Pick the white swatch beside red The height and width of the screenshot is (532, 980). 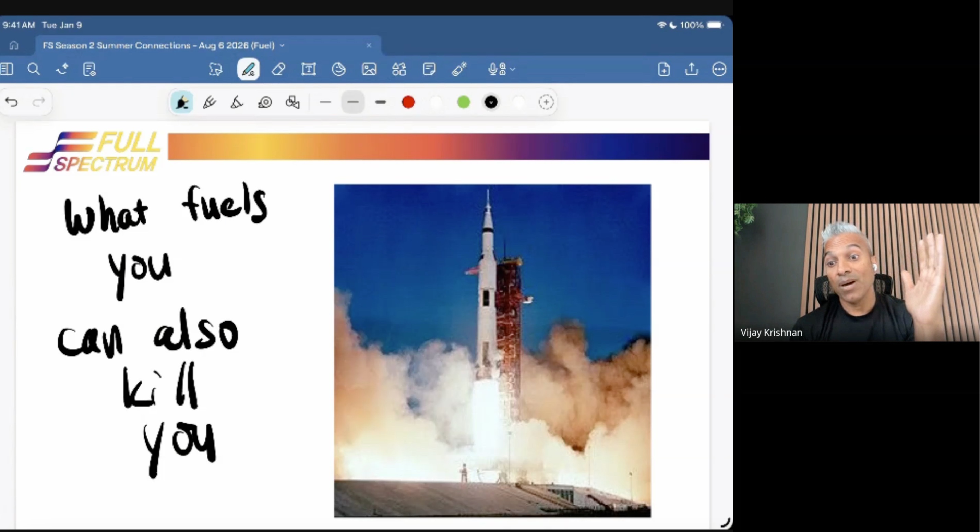[x=435, y=102]
